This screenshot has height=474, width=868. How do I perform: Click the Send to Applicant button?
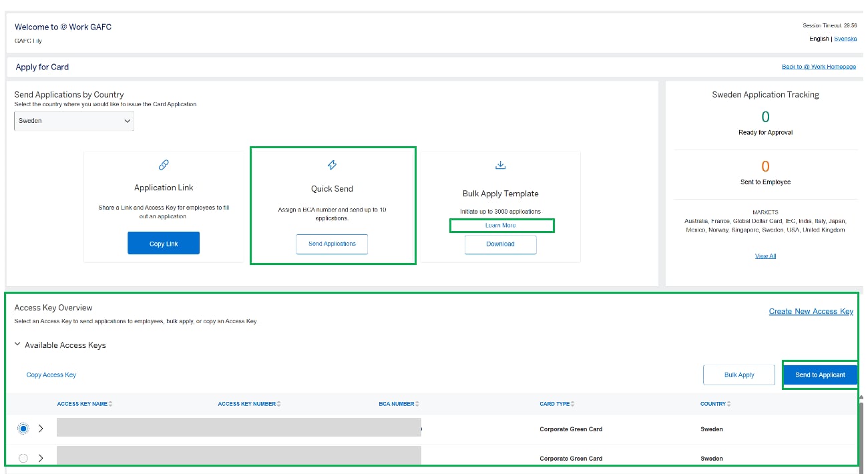click(820, 375)
